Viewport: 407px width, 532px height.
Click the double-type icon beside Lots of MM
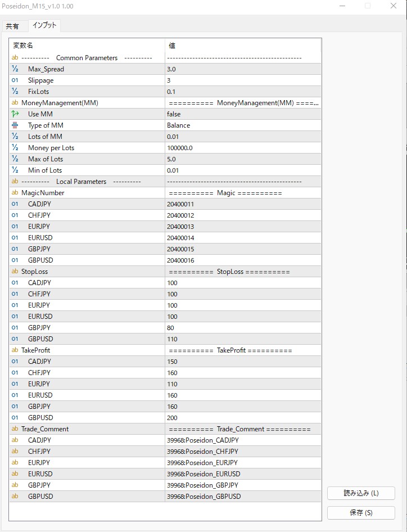(x=15, y=136)
